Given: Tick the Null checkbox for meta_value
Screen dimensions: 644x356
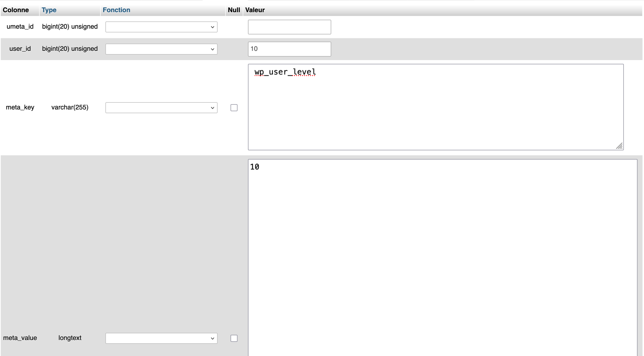Looking at the screenshot, I should point(234,338).
